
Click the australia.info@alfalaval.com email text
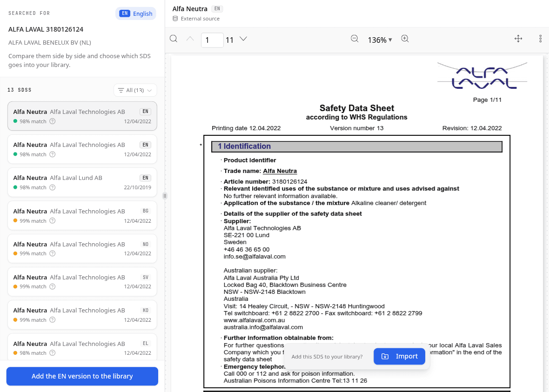pyautogui.click(x=263, y=327)
